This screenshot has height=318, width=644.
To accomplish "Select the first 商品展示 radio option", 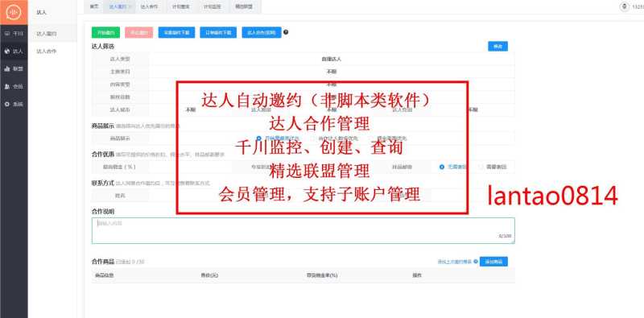I will point(258,138).
